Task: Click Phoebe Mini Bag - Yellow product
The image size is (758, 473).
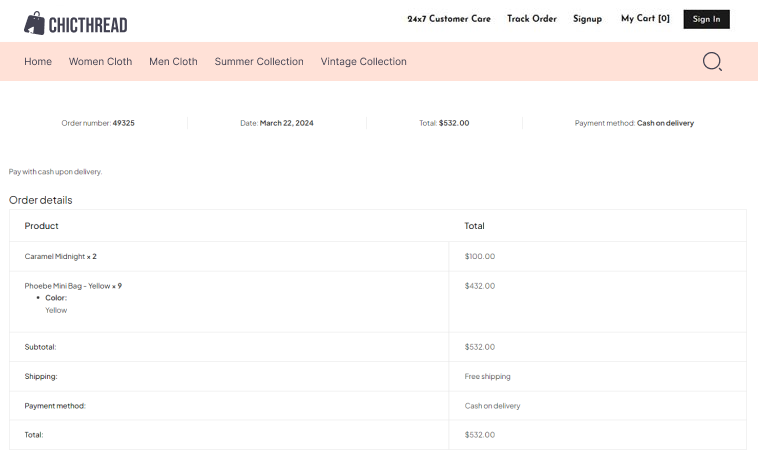Action: (67, 286)
